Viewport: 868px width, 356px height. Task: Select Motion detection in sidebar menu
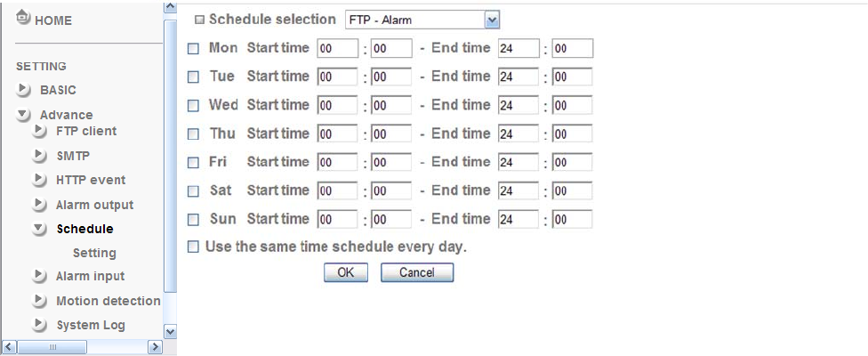coord(108,301)
